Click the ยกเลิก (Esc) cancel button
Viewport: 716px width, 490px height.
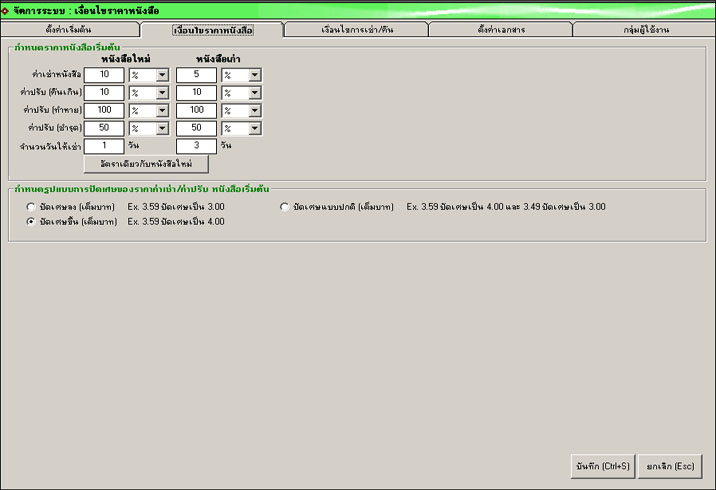click(x=670, y=466)
